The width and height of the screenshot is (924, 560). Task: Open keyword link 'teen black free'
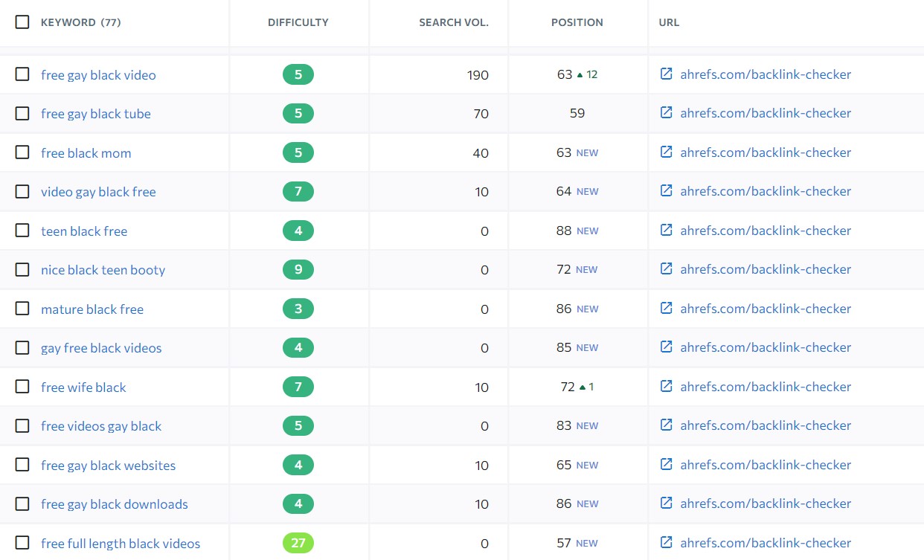(84, 231)
